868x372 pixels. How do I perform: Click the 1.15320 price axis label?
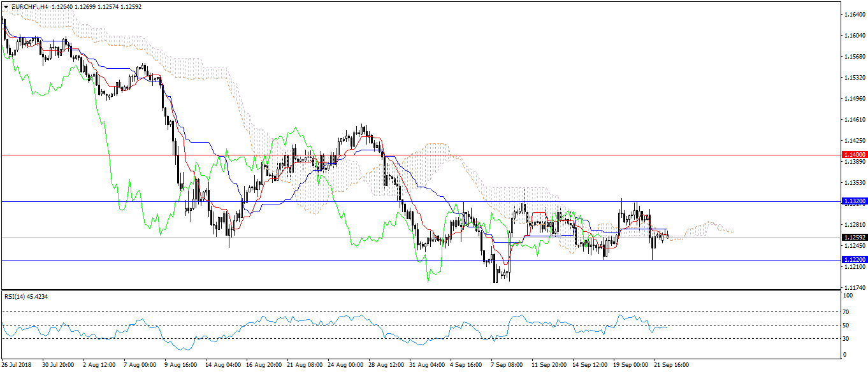pyautogui.click(x=853, y=78)
